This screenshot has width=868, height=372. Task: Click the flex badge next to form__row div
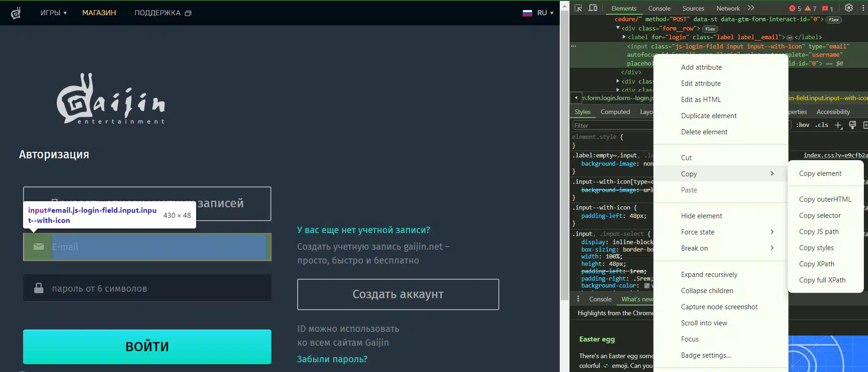[710, 29]
